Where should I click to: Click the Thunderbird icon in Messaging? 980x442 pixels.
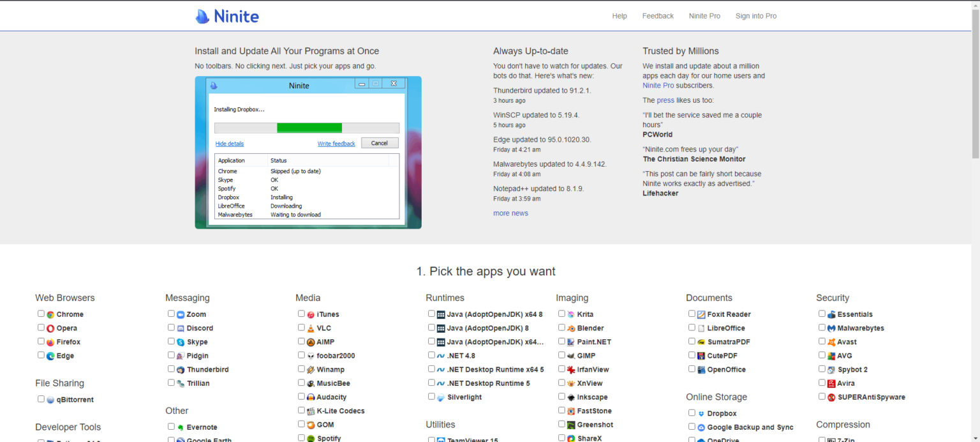click(181, 370)
